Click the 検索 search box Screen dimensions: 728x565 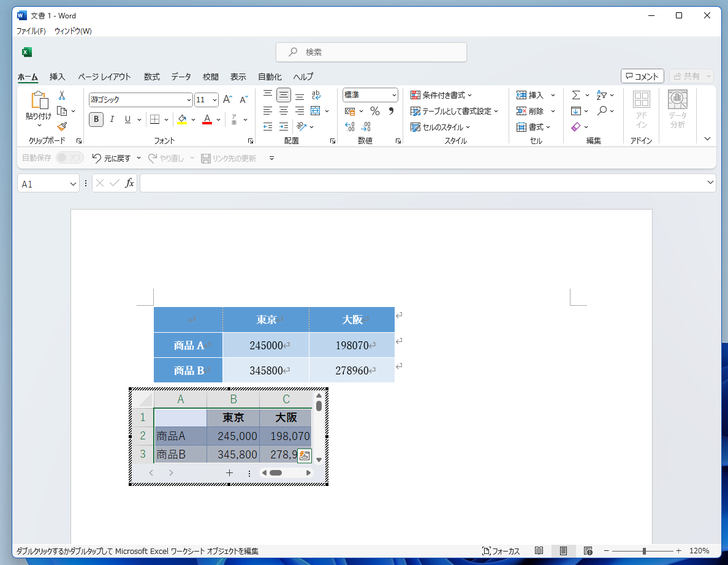pyautogui.click(x=371, y=52)
